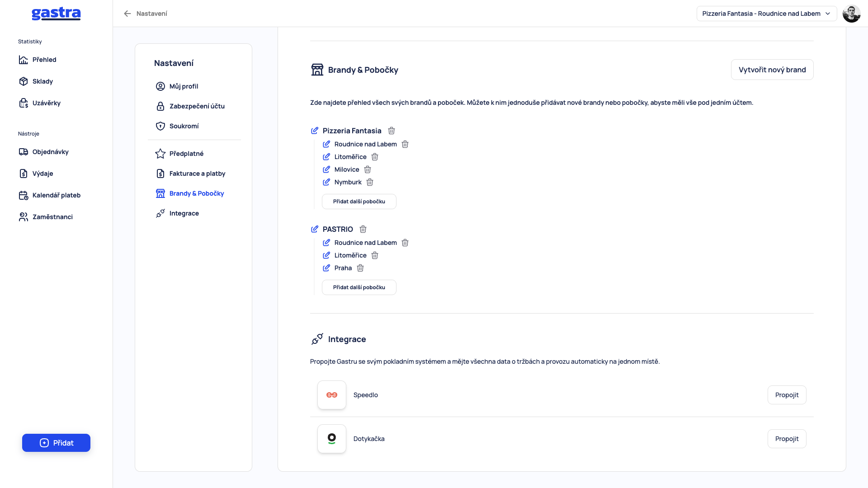This screenshot has height=488, width=868.
Task: Edit PASTRIO's Roudnice nad Labem branch
Action: coord(326,243)
